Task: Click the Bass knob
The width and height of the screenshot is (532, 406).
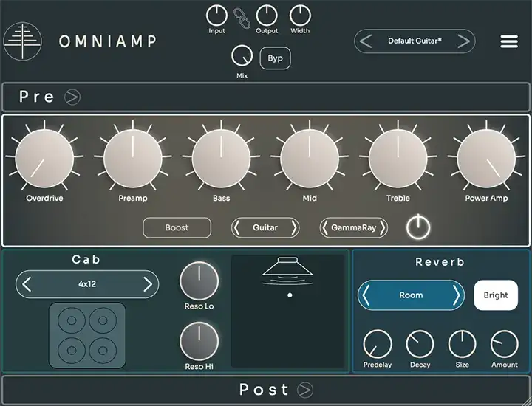Action: click(221, 158)
